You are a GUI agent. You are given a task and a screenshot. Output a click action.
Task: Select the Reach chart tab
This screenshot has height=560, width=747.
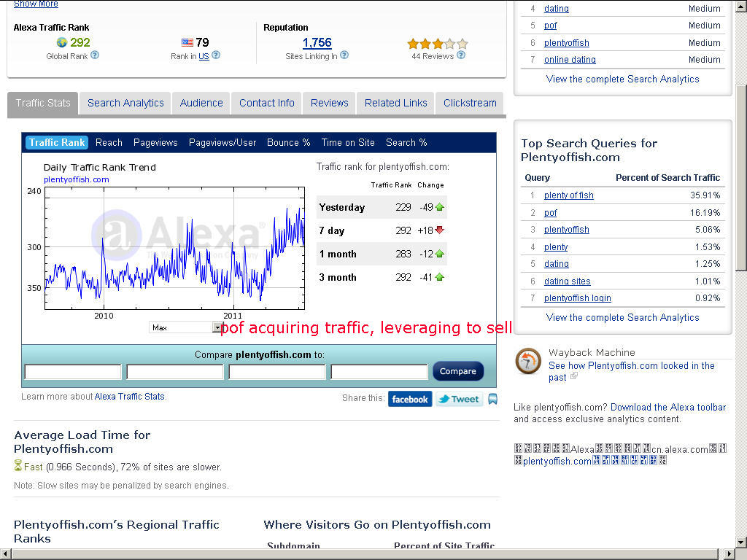point(109,142)
